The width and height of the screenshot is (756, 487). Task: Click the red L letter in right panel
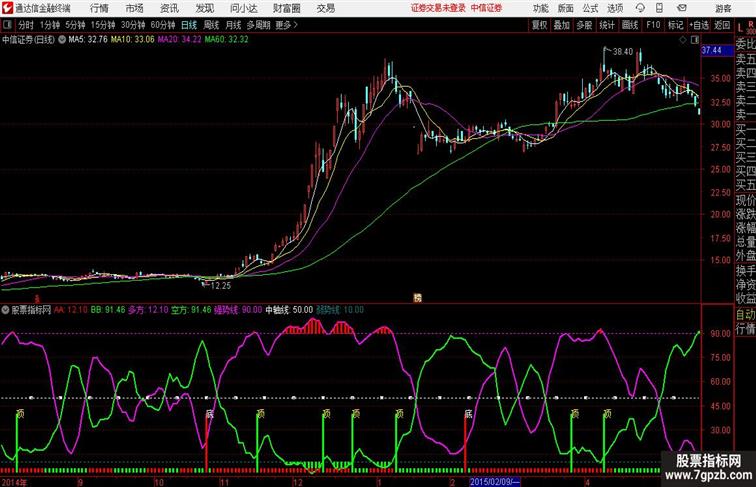point(741,28)
